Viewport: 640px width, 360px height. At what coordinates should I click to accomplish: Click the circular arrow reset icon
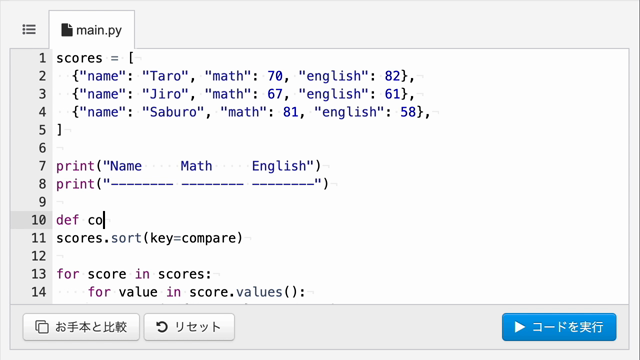pos(162,327)
